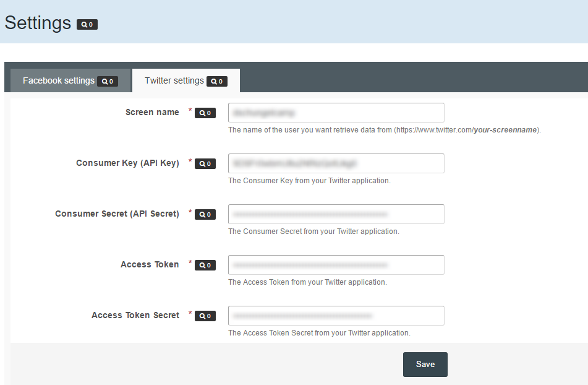Viewport: 588px width, 385px height.
Task: Click the search badge beside Access Token label
Action: tap(205, 266)
